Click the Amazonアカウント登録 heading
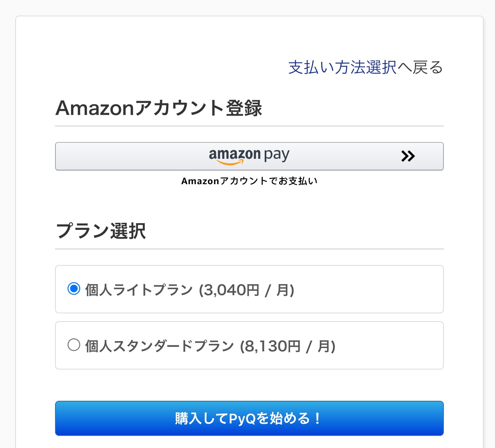 coord(159,108)
